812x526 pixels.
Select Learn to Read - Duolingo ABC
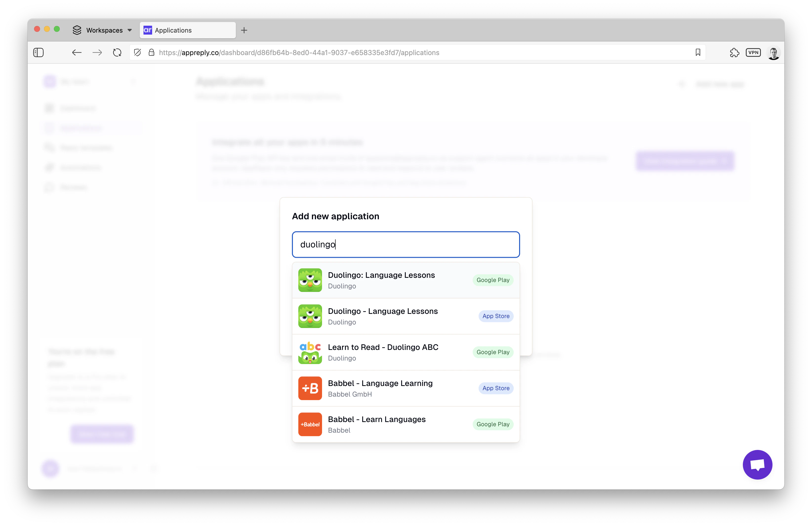click(406, 352)
